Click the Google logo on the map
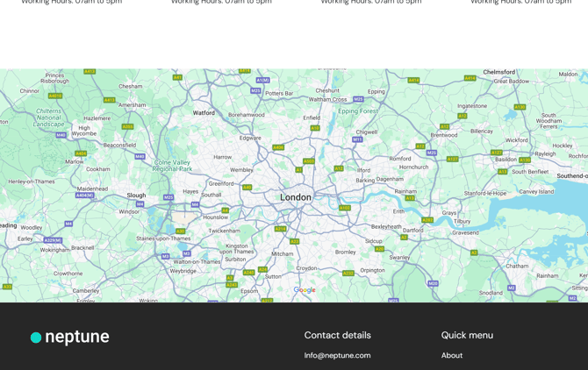Screen dimensions: 588x370 [x=305, y=290]
